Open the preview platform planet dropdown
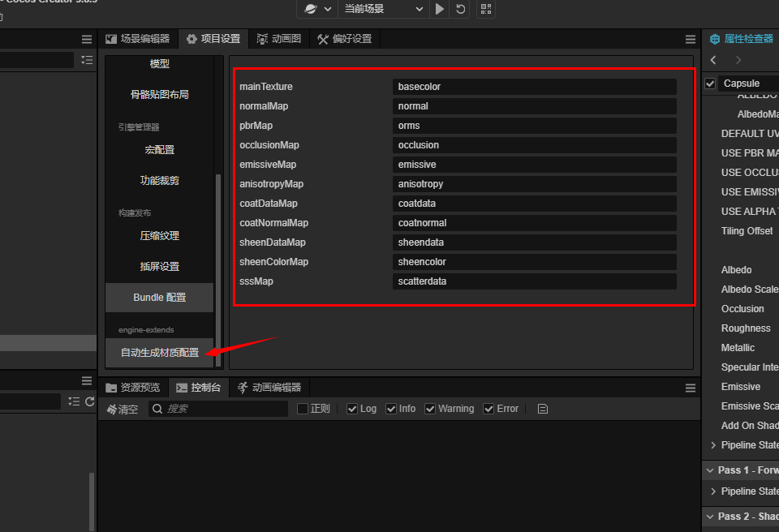 (x=317, y=9)
